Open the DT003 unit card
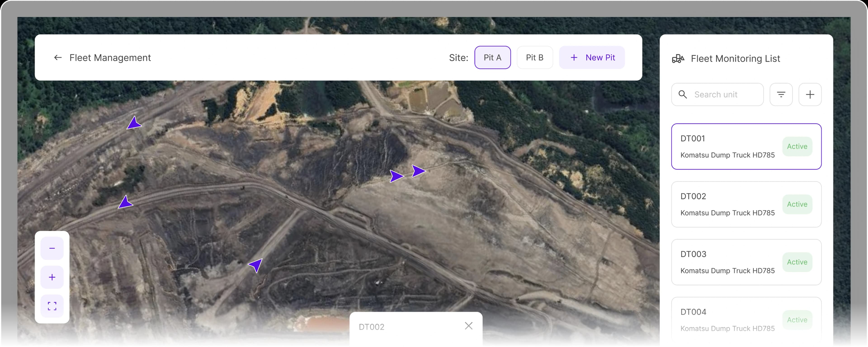 click(746, 262)
